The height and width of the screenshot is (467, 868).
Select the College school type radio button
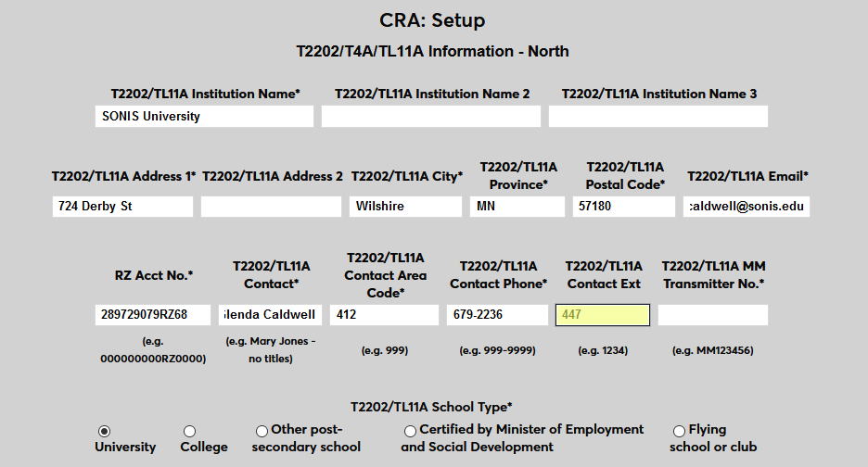[189, 431]
